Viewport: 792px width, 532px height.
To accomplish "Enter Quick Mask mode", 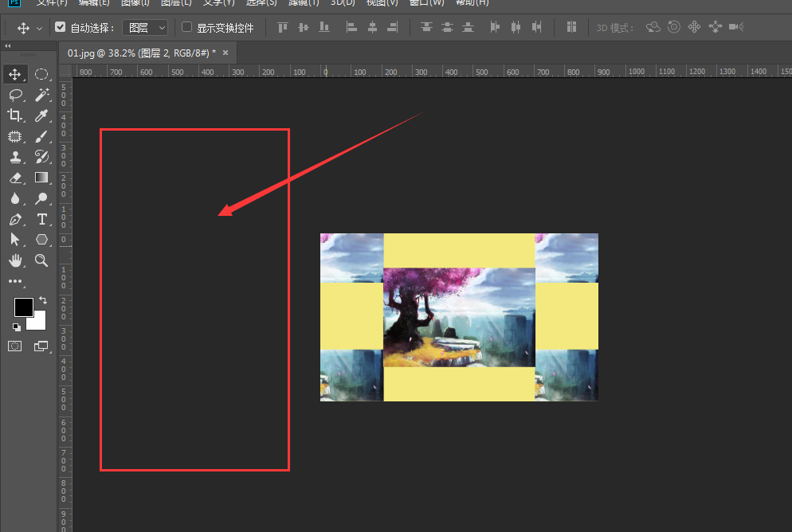I will (x=14, y=346).
